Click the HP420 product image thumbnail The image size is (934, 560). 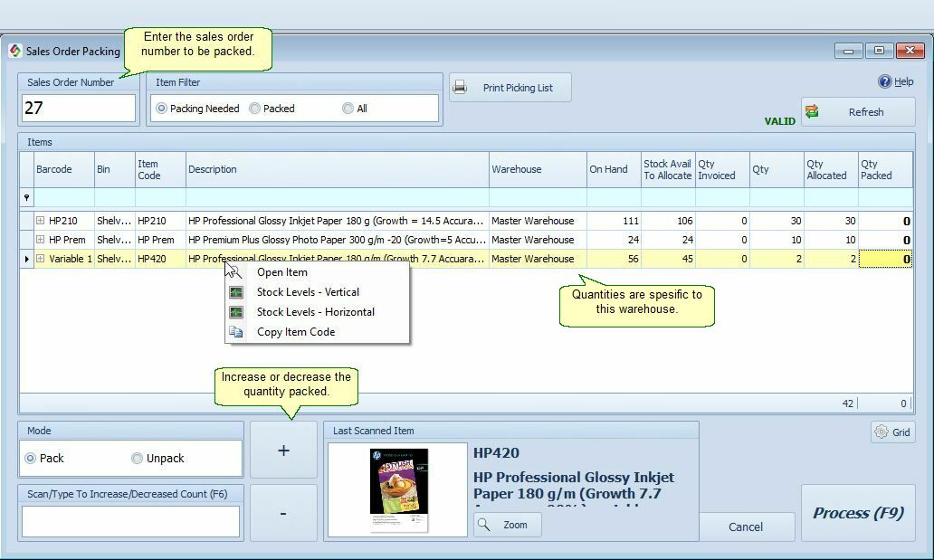(398, 489)
